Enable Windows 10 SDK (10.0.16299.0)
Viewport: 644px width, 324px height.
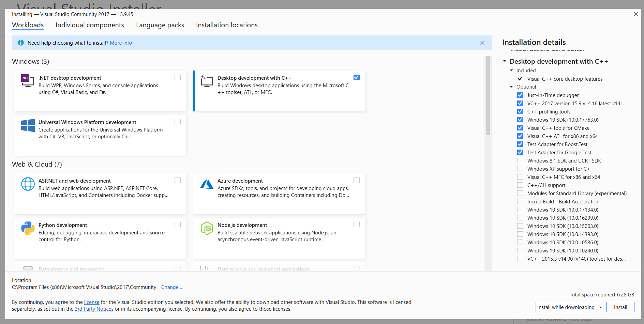coord(520,218)
